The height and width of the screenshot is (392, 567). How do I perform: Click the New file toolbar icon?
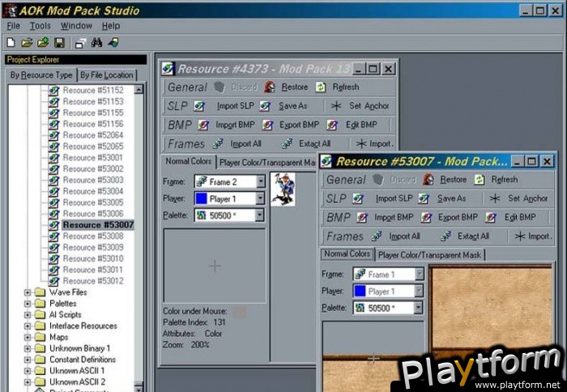[11, 43]
